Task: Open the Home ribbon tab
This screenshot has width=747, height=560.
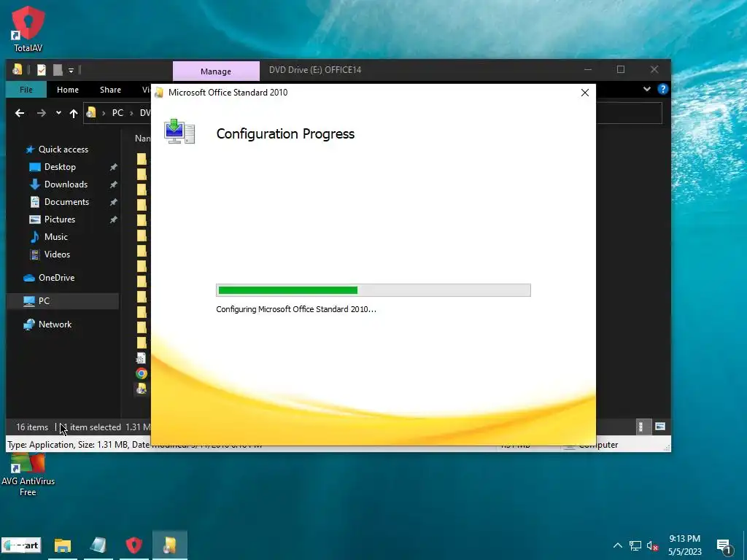Action: point(68,90)
